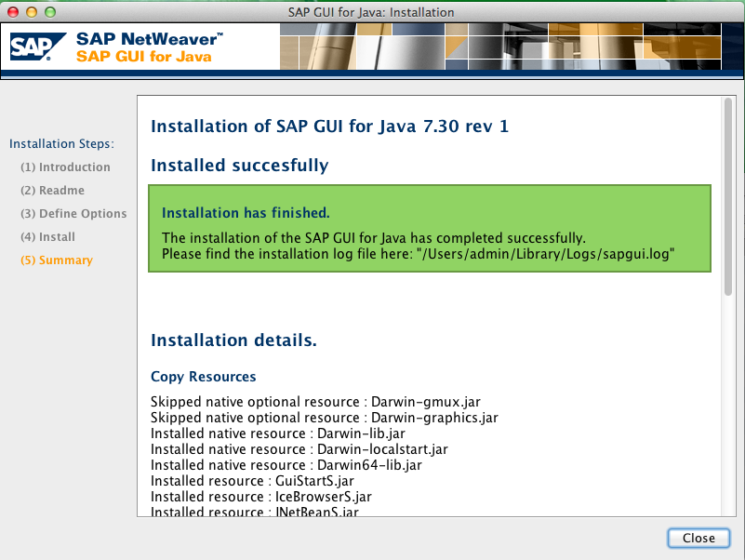Select the Readme installation step
Screen dimensions: 745x560
pos(52,191)
